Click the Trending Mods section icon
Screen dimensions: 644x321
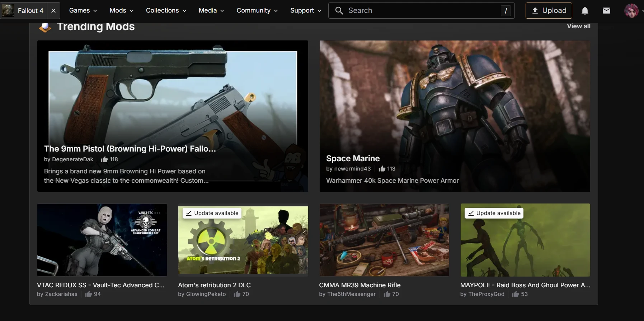[45, 27]
